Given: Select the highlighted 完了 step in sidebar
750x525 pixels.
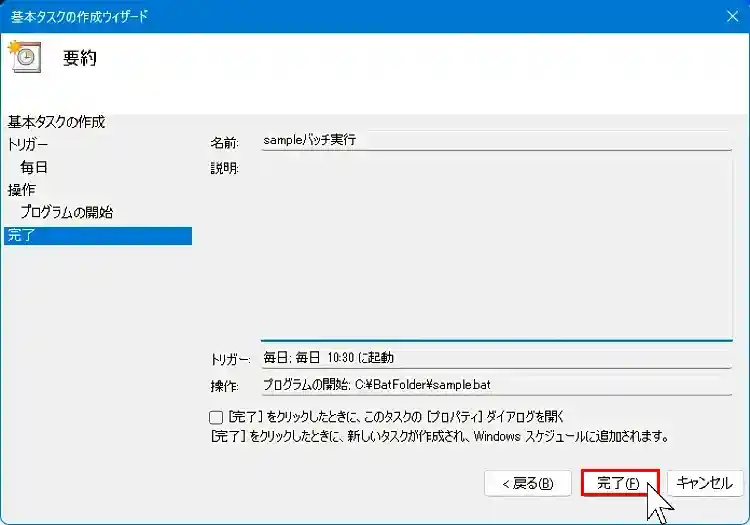Looking at the screenshot, I should (98, 236).
